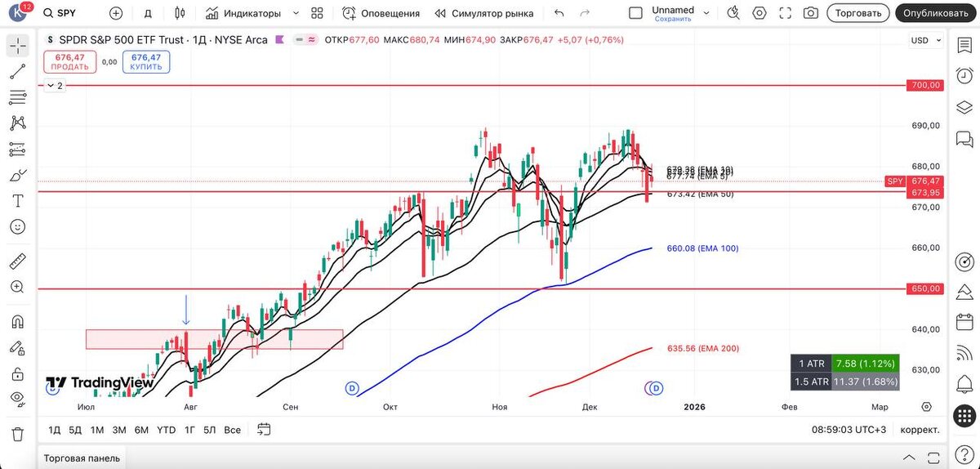Select the Все time range
This screenshot has height=469, width=980.
(233, 430)
